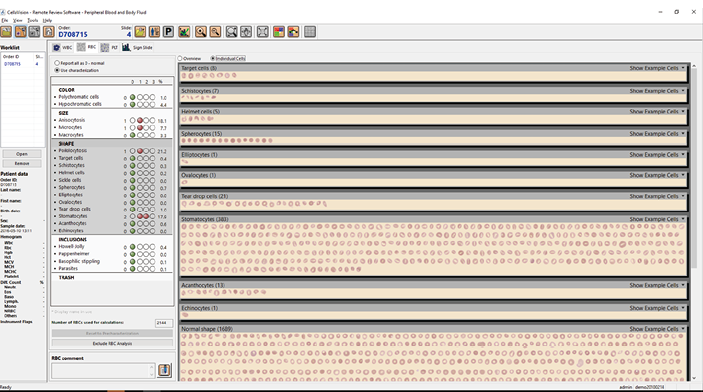
Task: Set Polychromatic cells grade to 0
Action: tap(133, 97)
